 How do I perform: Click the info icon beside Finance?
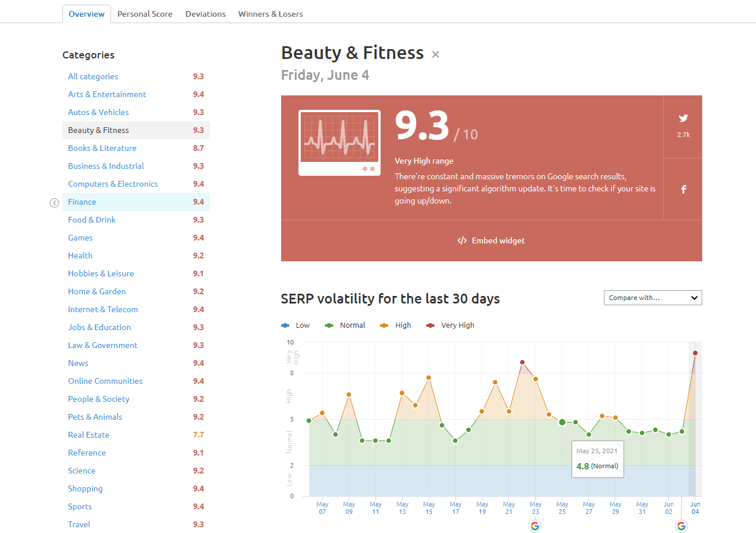click(x=54, y=202)
